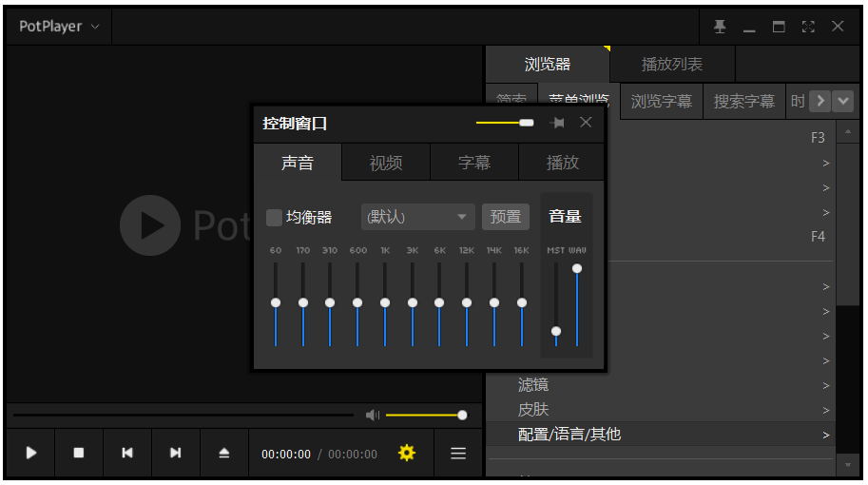Click the 预置 preset button
The image size is (868, 485).
tap(505, 217)
